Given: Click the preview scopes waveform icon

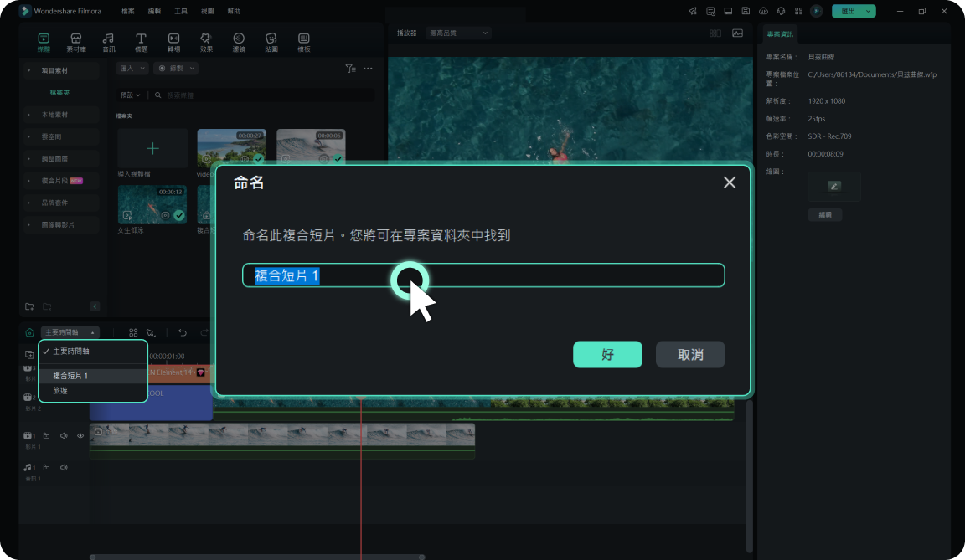Looking at the screenshot, I should 737,33.
